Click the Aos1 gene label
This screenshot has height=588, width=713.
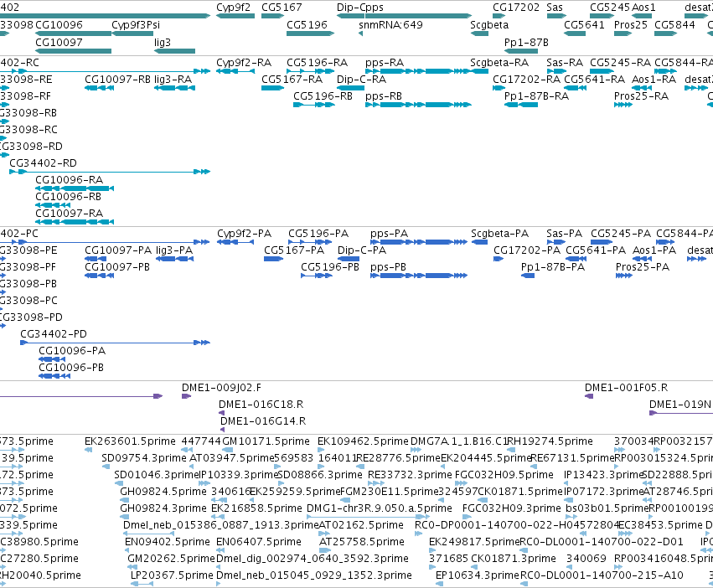(643, 8)
